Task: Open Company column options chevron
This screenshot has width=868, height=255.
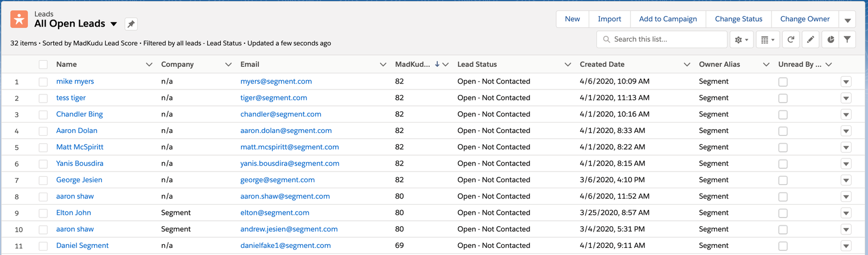Action: (228, 65)
